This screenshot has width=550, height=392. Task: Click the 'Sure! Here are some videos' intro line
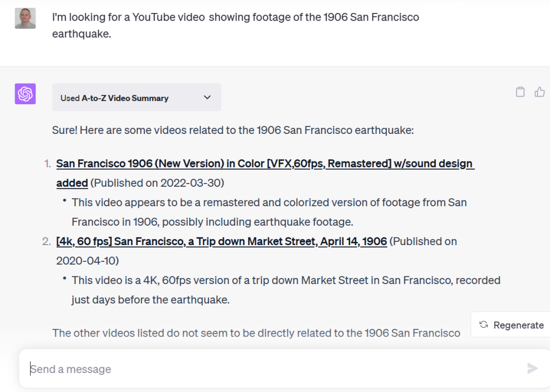[x=232, y=130]
